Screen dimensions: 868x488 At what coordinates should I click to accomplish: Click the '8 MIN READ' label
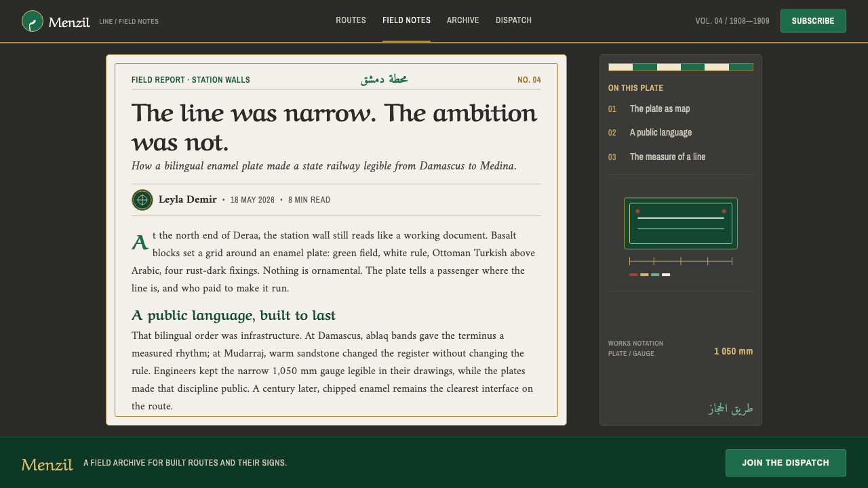[309, 200]
